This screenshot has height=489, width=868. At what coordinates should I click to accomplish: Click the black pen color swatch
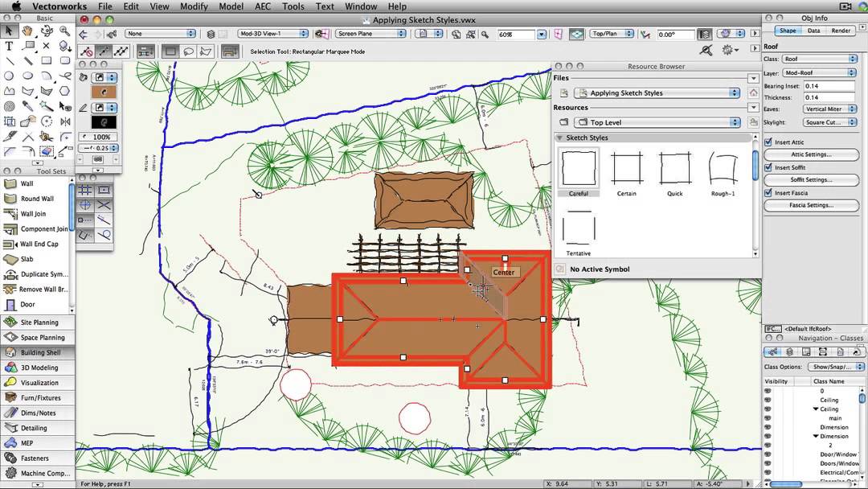[104, 121]
